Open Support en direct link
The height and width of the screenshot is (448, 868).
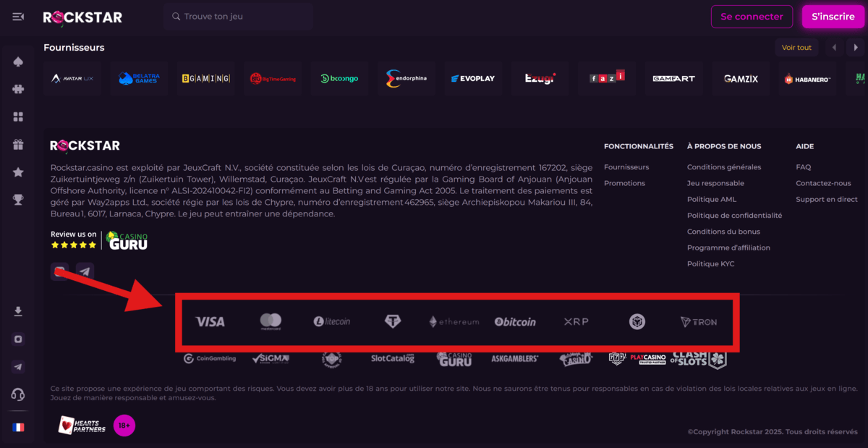coord(827,199)
